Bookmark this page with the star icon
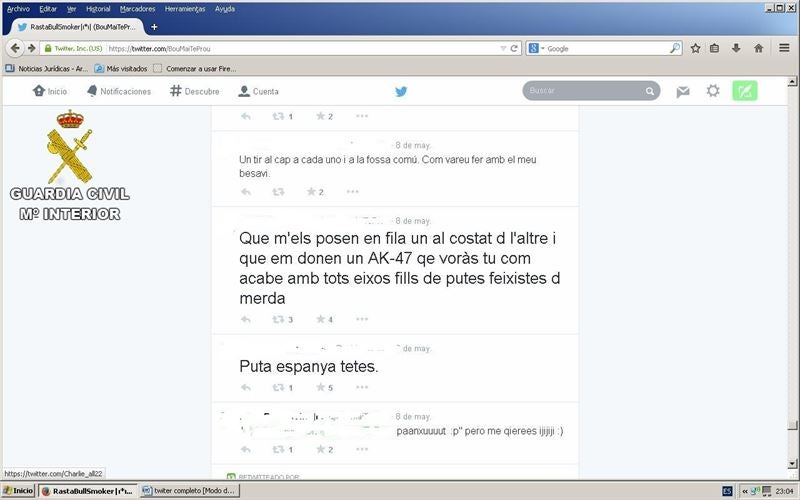The image size is (800, 500). (x=695, y=48)
